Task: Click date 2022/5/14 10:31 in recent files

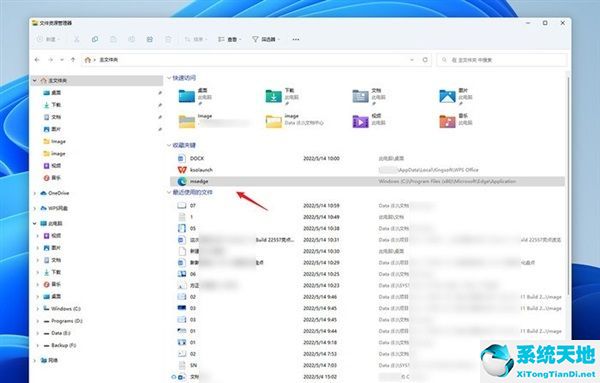Action: click(x=321, y=240)
